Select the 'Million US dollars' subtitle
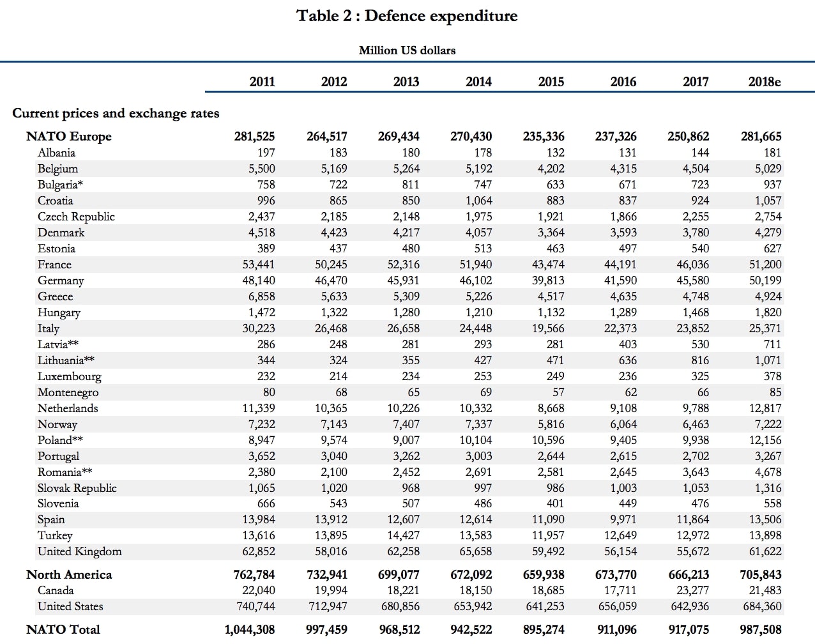 [x=407, y=50]
